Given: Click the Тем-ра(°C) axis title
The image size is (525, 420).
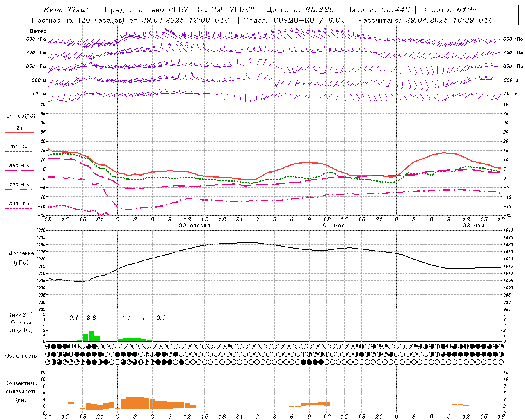Looking at the screenshot, I should pyautogui.click(x=19, y=116).
